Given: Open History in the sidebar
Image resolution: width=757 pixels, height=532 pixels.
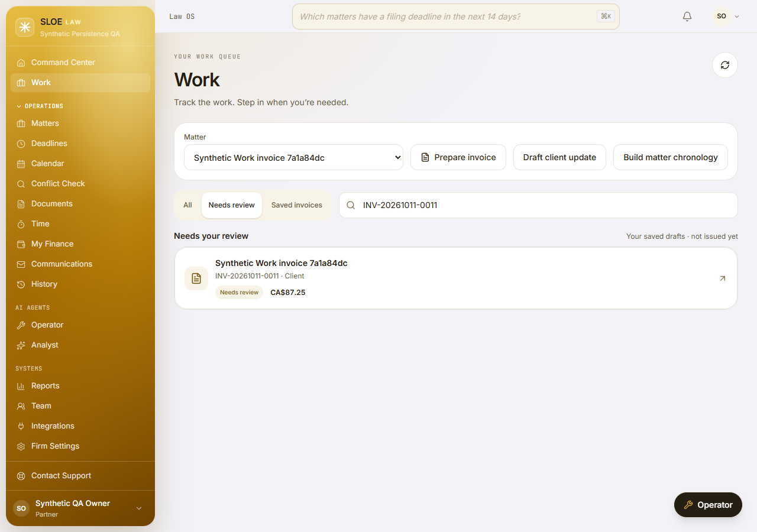Looking at the screenshot, I should point(80,284).
